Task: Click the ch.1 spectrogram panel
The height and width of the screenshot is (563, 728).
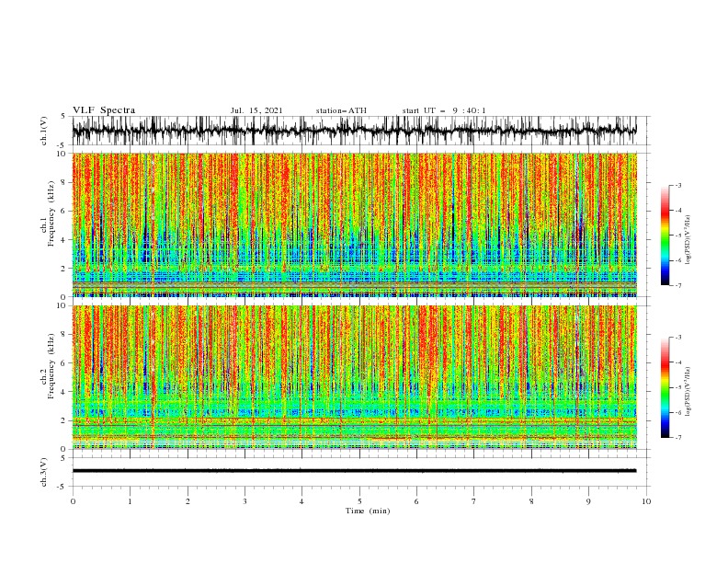Action: pyautogui.click(x=354, y=224)
